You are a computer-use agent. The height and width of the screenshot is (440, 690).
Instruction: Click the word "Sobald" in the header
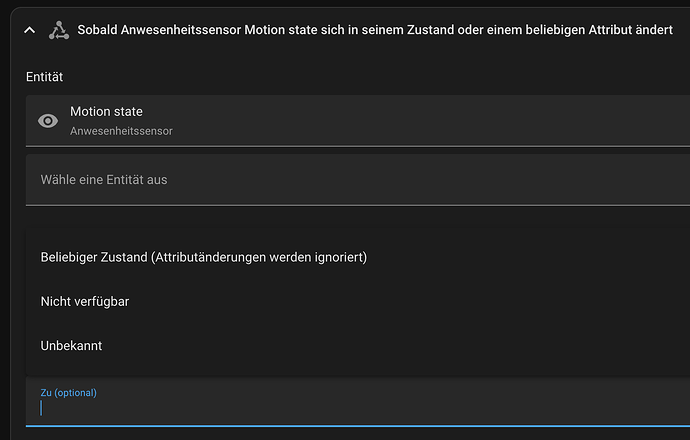coord(97,30)
